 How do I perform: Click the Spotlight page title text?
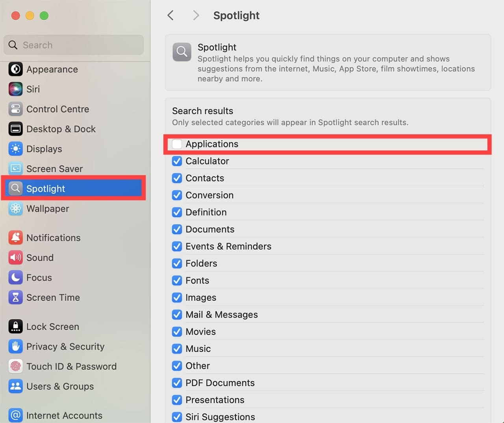pyautogui.click(x=236, y=16)
